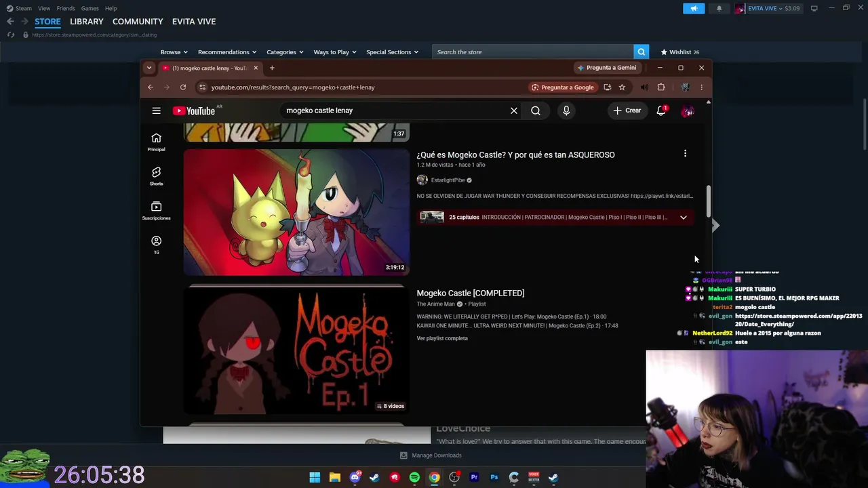The image size is (868, 488).
Task: Switch to the Steam STORE tab
Action: [47, 22]
